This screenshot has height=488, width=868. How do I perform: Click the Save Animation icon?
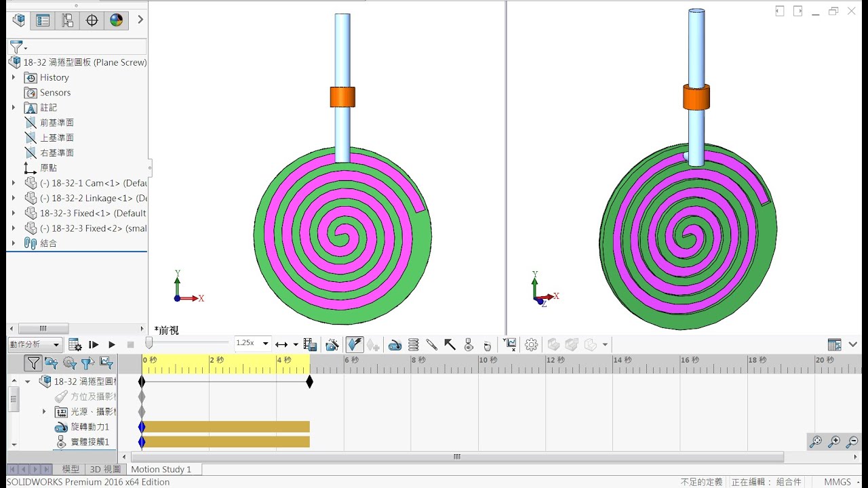310,344
